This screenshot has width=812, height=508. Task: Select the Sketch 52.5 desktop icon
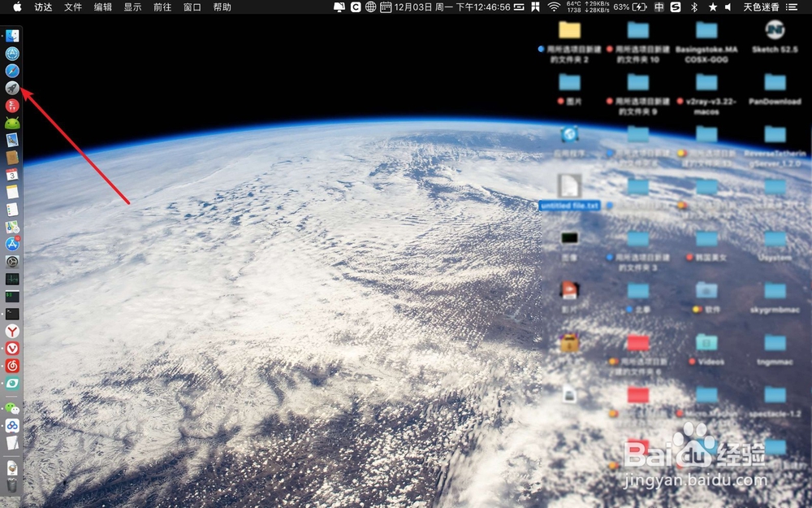(775, 37)
